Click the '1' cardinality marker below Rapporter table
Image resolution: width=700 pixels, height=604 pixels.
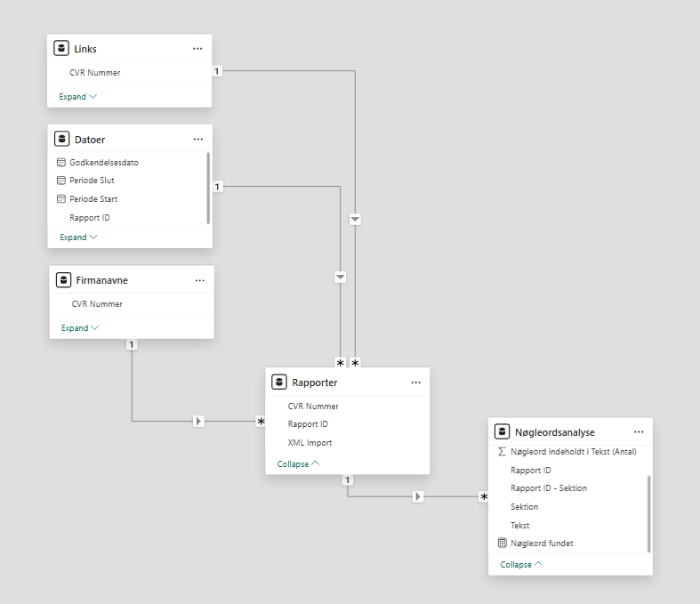click(x=347, y=480)
